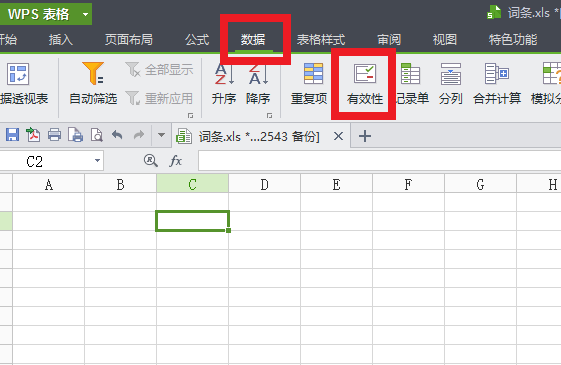Sort ascending with 升序

tap(224, 83)
